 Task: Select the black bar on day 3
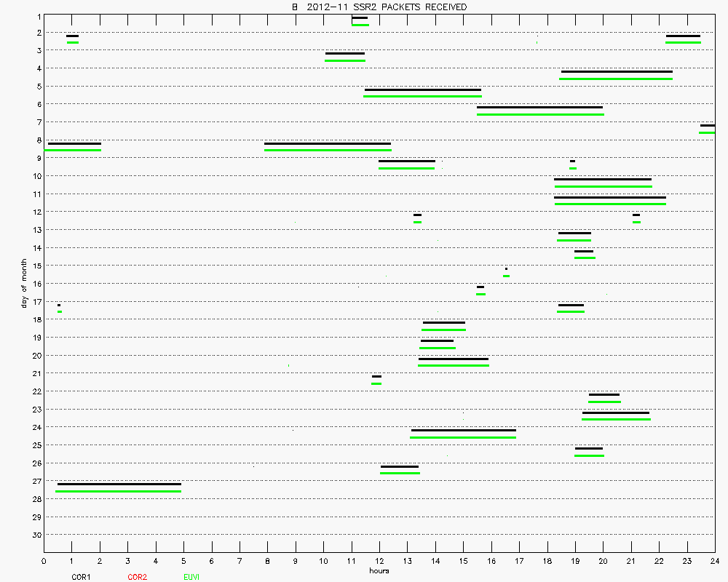click(344, 53)
